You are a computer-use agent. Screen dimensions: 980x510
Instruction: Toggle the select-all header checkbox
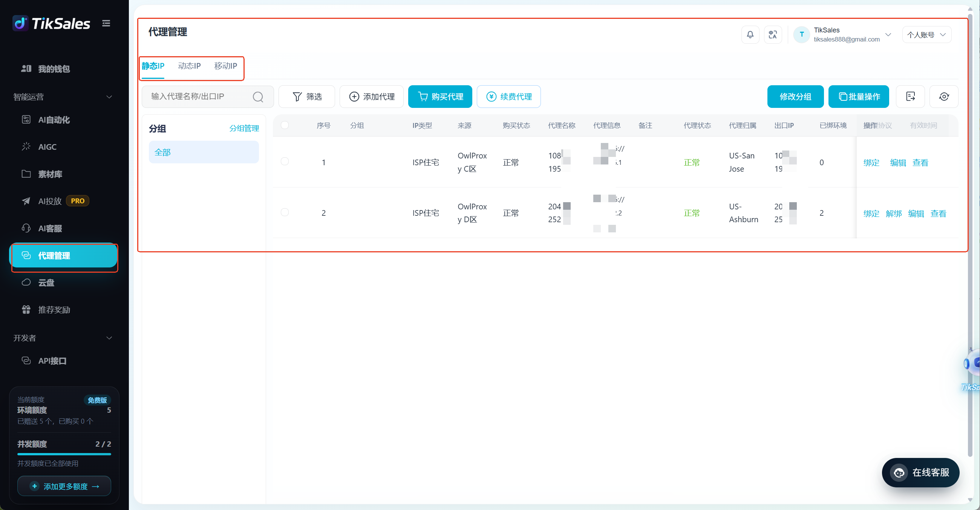(285, 125)
